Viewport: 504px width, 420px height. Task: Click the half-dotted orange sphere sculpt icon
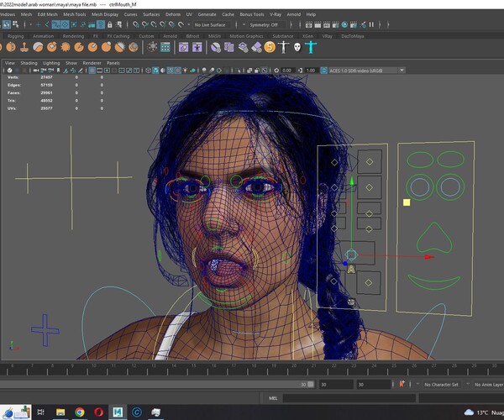coord(11,47)
